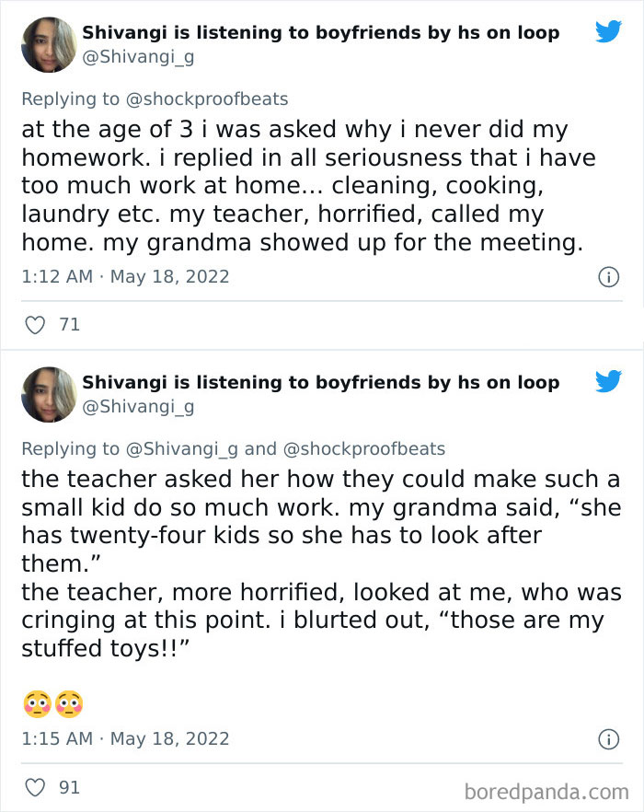
Task: Open the profile avatar on the second tweet
Action: tap(48, 394)
